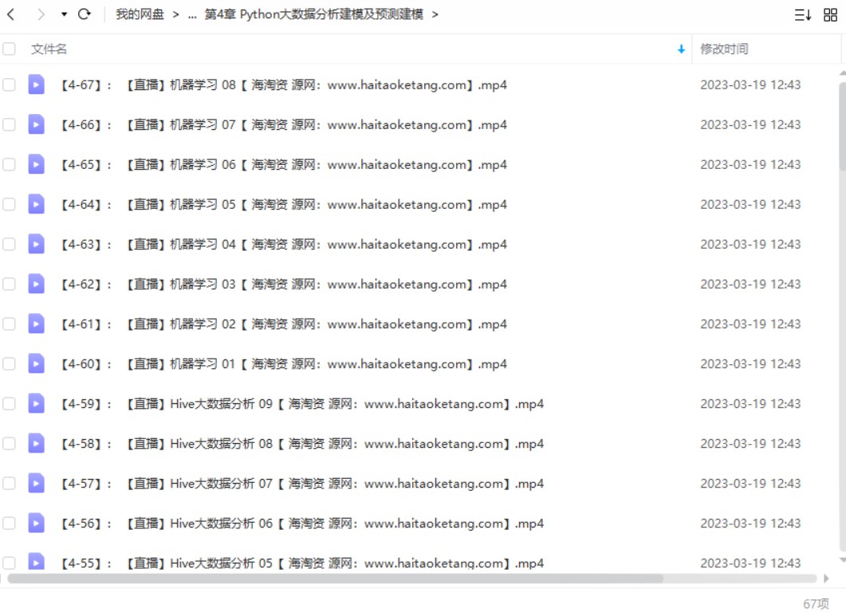Click video icon of Hive大数据分析 08 file
The width and height of the screenshot is (846, 616).
[36, 444]
